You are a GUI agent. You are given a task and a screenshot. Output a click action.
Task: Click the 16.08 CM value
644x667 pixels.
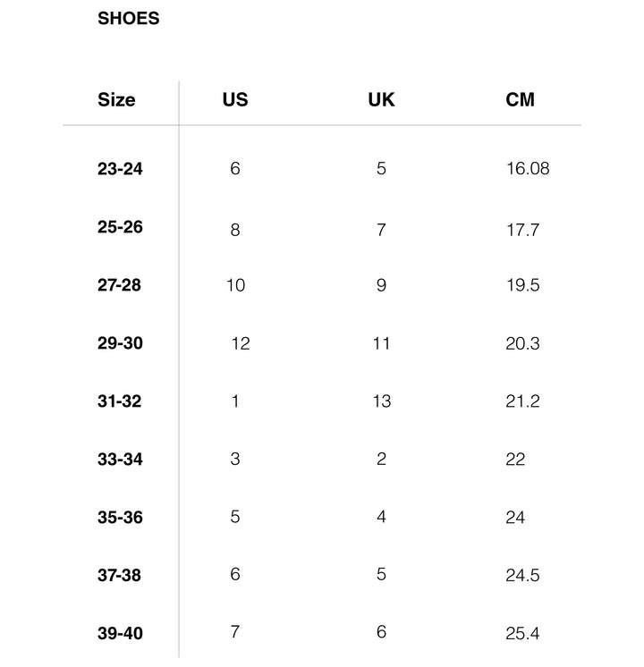coord(528,169)
